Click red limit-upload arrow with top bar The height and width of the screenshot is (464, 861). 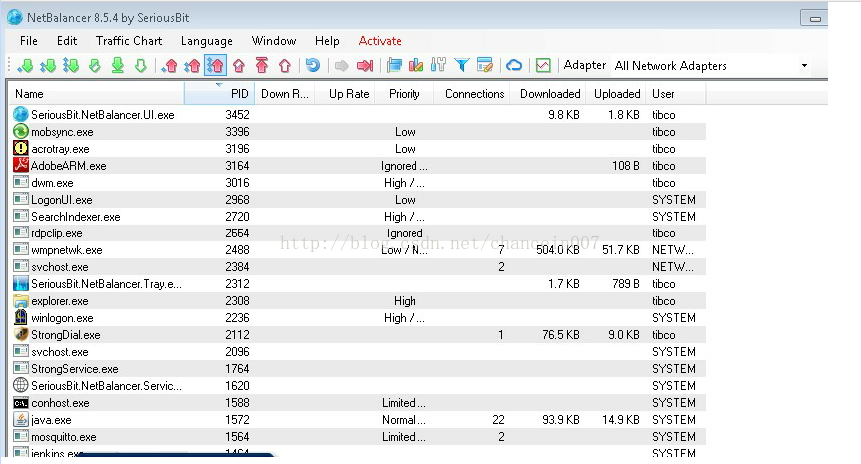pos(262,65)
